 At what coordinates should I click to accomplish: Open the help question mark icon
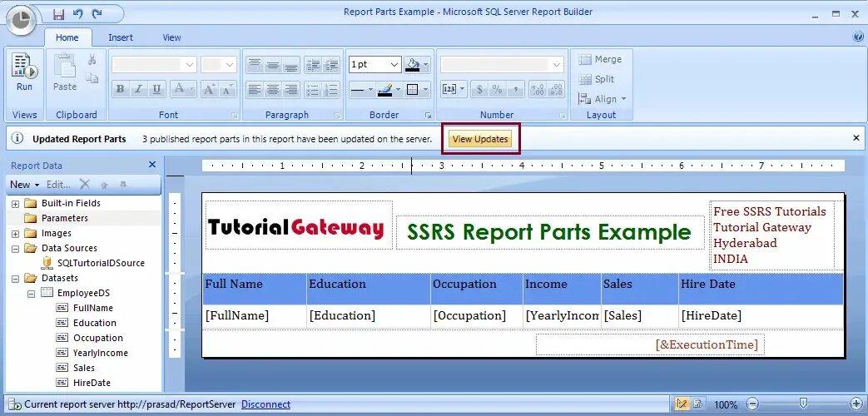tap(859, 37)
